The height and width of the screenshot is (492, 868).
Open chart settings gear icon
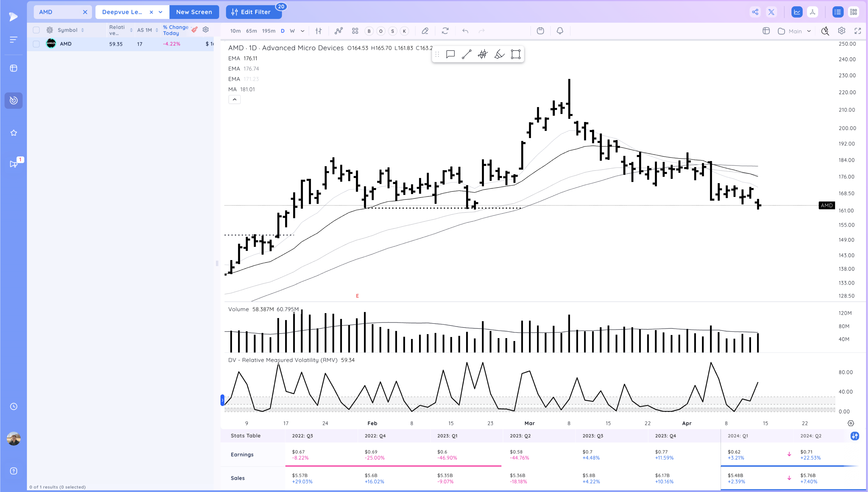pos(841,31)
